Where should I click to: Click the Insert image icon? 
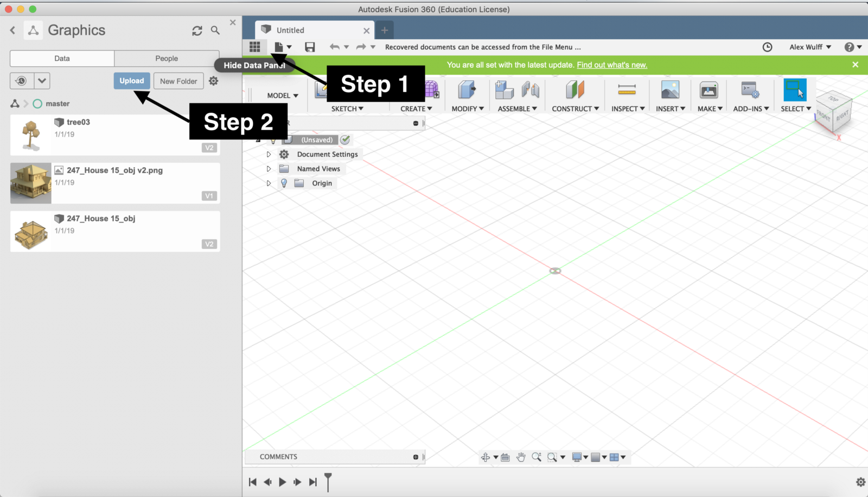pos(670,90)
